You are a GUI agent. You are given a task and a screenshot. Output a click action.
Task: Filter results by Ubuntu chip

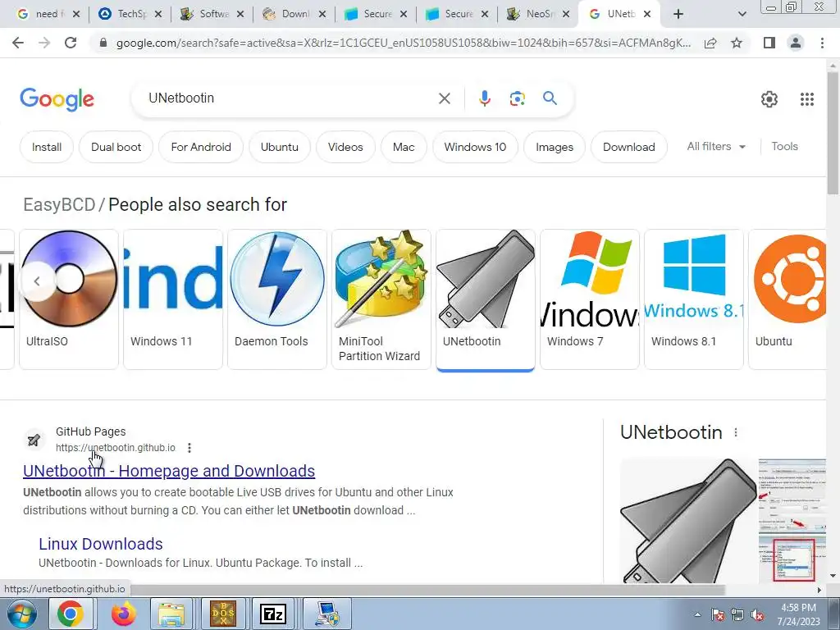point(280,147)
